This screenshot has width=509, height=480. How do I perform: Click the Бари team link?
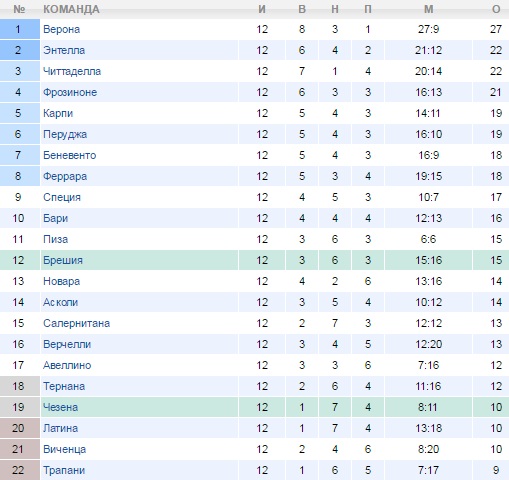[x=55, y=218]
